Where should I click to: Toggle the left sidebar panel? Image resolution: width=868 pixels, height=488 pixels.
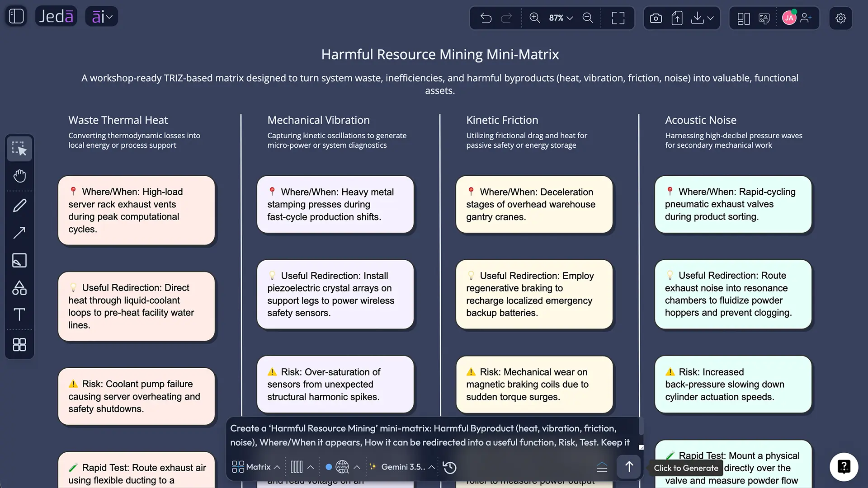pyautogui.click(x=16, y=16)
